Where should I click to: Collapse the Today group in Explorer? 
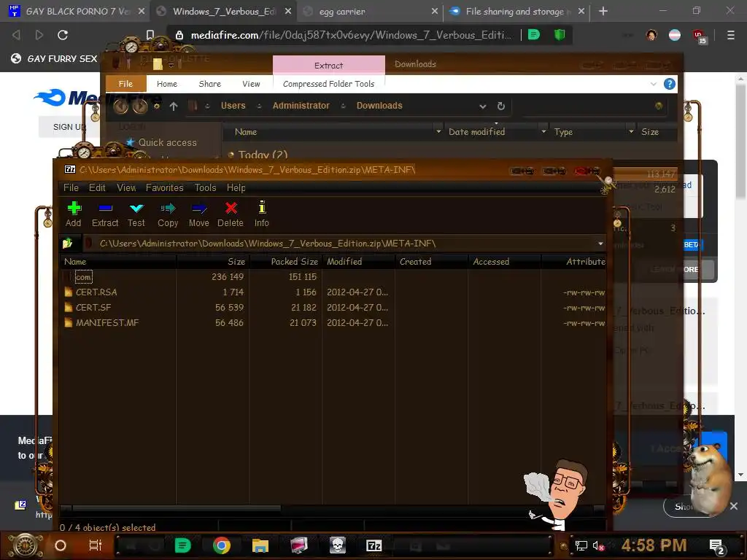coord(231,155)
